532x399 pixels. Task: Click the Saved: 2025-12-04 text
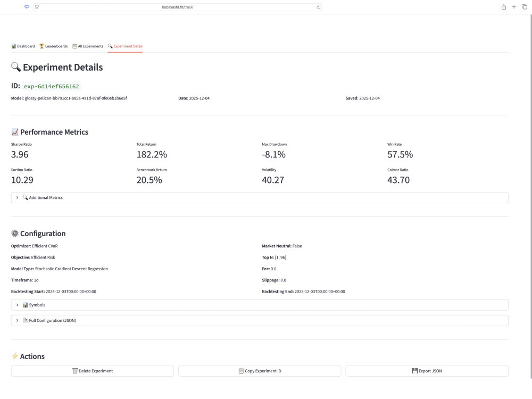point(363,98)
